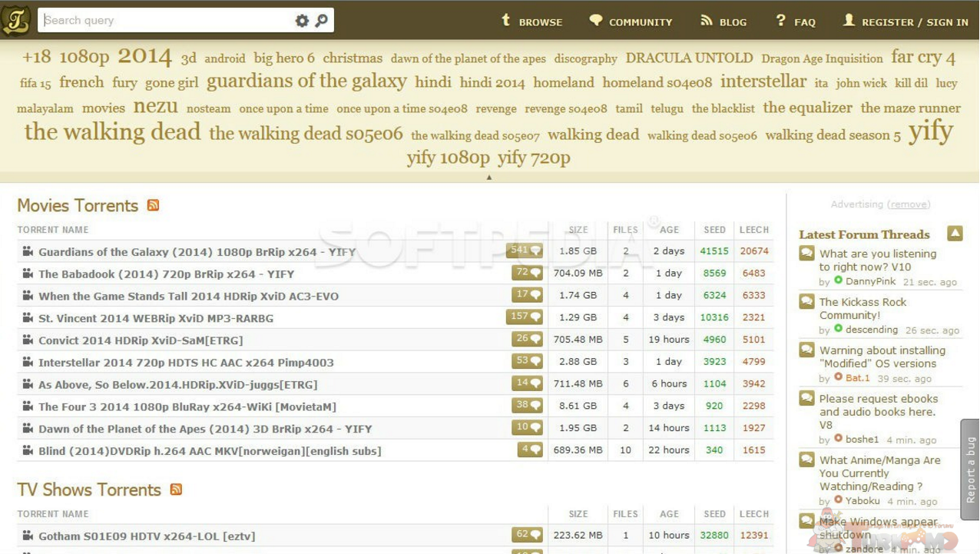
Task: Open the Movies Torrents section heading
Action: point(78,205)
